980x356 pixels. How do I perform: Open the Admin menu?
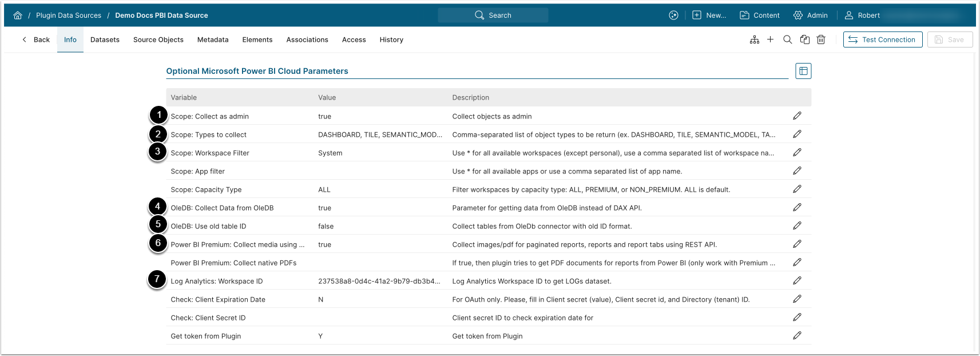(x=810, y=15)
